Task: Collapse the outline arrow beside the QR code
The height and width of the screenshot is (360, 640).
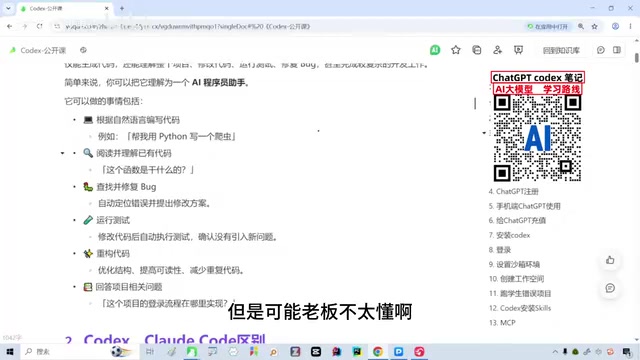Action: (x=484, y=133)
